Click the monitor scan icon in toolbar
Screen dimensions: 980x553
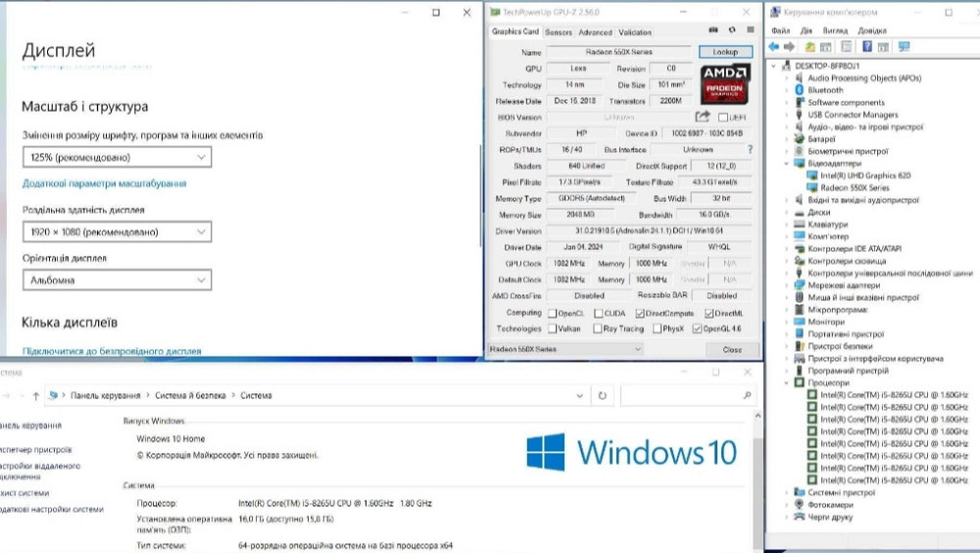[x=904, y=46]
